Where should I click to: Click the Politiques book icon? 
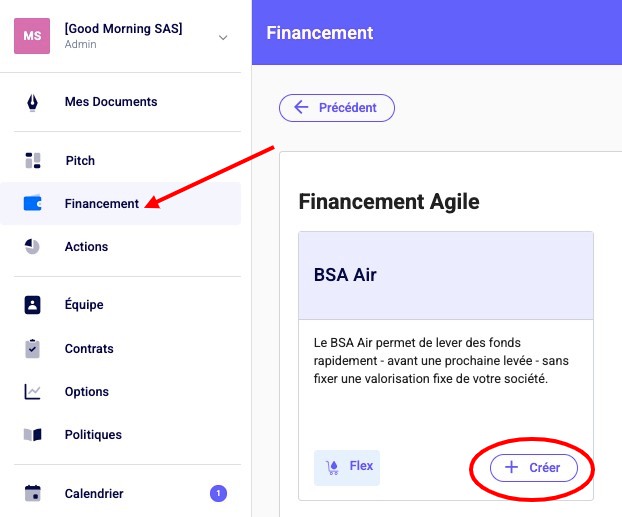(33, 435)
